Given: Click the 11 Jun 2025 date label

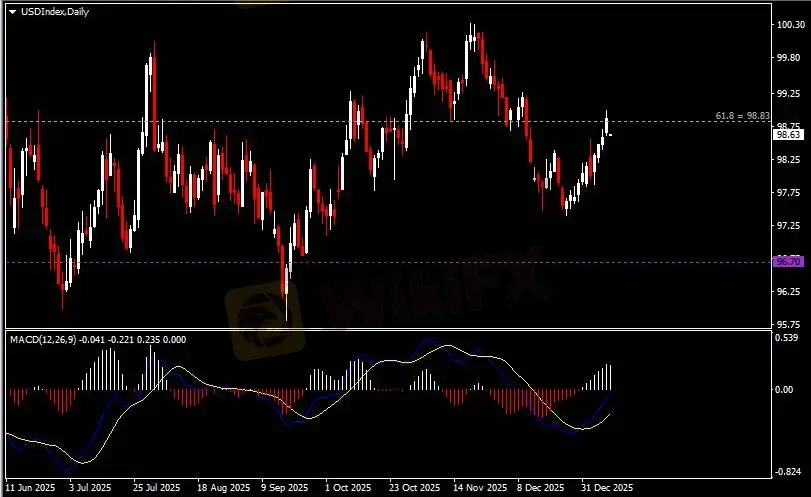Looking at the screenshot, I should tap(30, 488).
